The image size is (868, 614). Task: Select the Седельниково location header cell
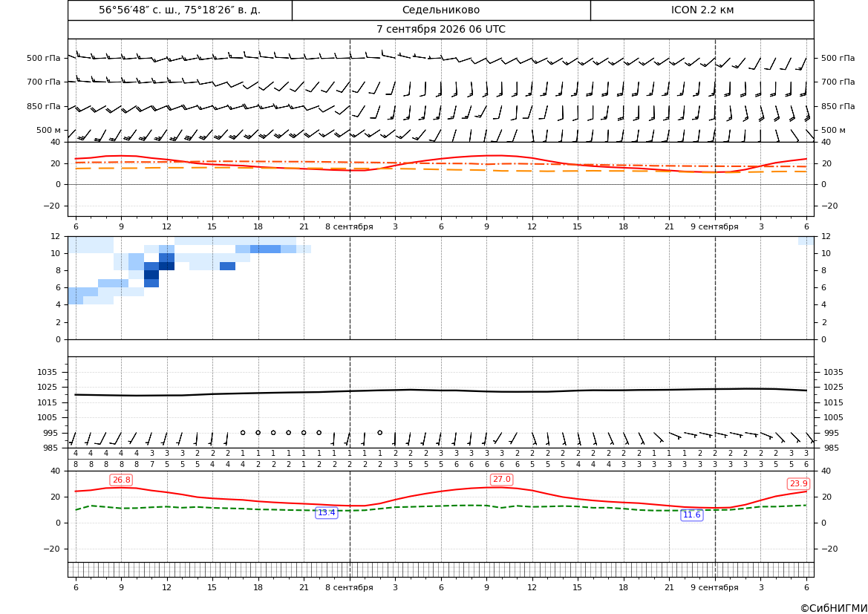click(x=441, y=10)
